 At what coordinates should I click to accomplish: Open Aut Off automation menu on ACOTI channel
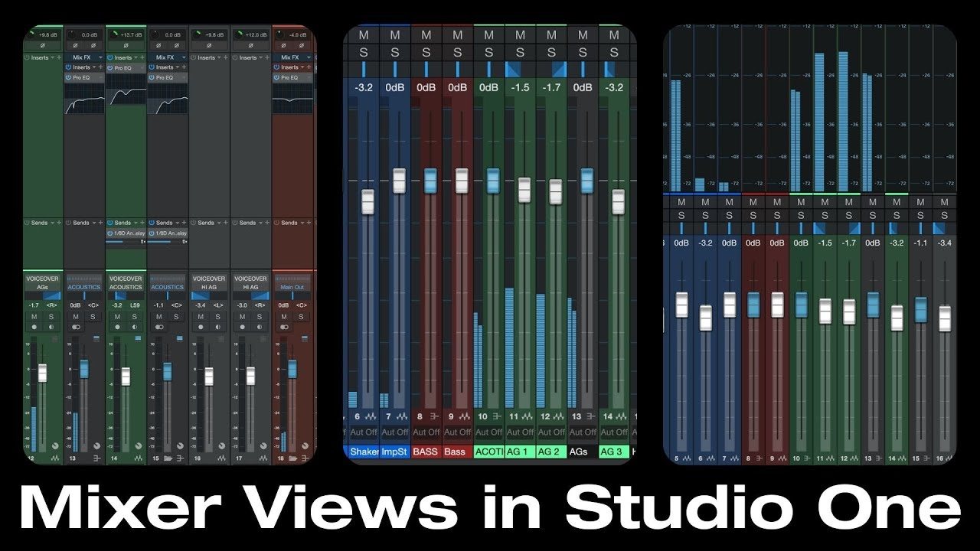coord(489,432)
